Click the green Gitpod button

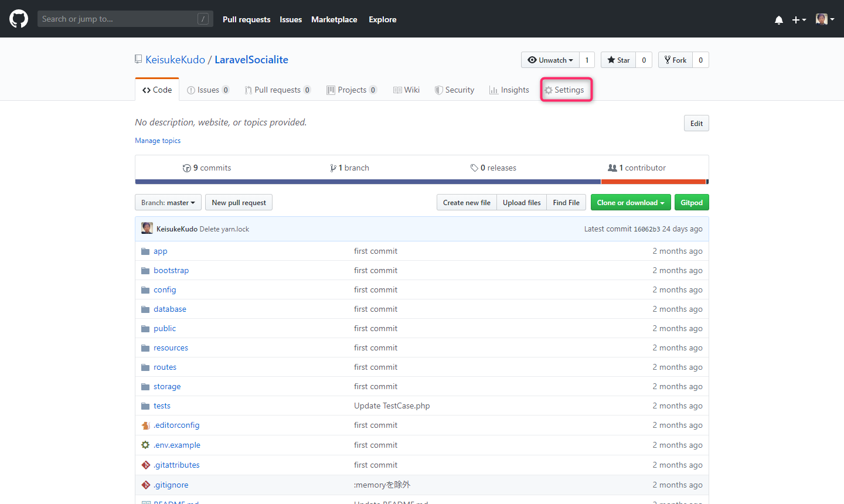(x=692, y=202)
